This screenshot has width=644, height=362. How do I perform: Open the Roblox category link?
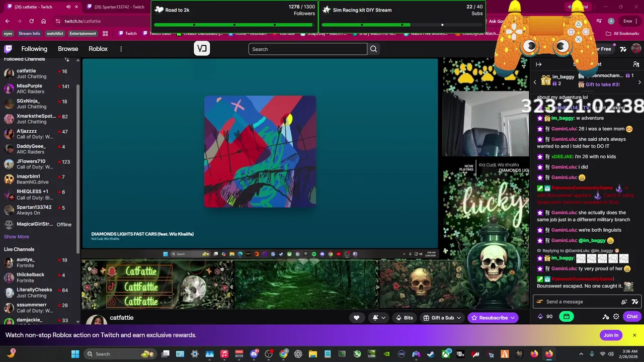click(98, 49)
